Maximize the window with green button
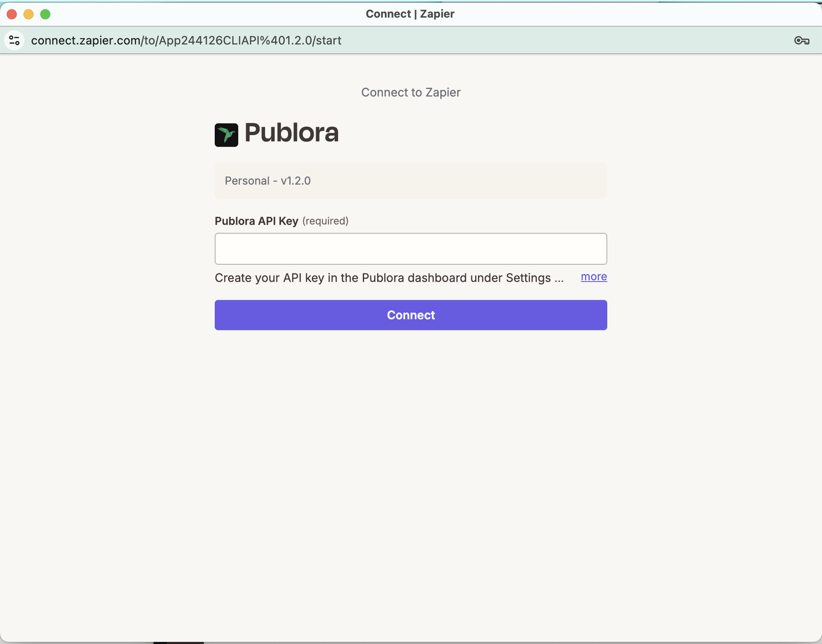The image size is (822, 644). (x=45, y=14)
